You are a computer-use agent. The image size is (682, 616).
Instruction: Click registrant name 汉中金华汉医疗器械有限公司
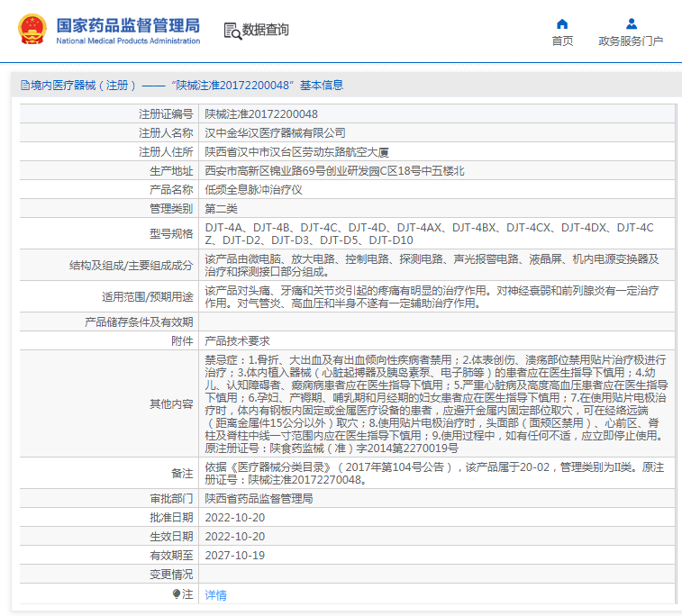[x=275, y=132]
